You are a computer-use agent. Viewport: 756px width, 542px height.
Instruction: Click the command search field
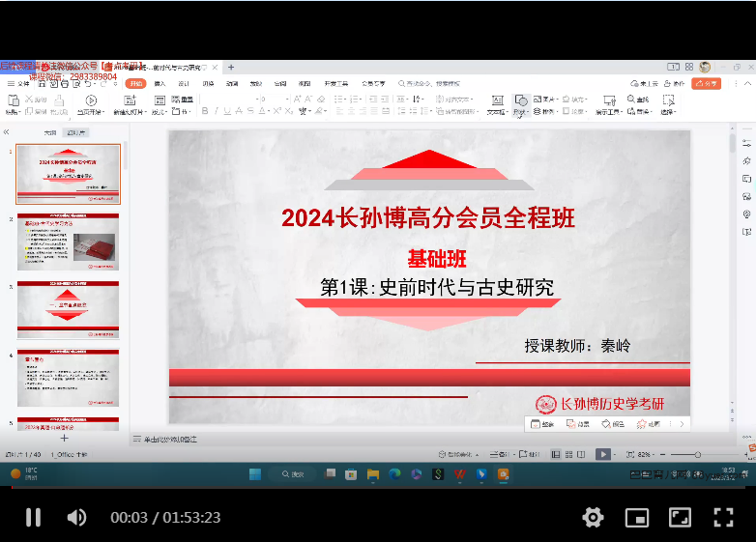429,83
